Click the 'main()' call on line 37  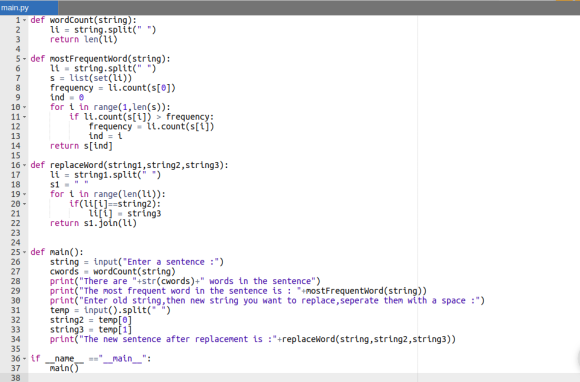(64, 368)
